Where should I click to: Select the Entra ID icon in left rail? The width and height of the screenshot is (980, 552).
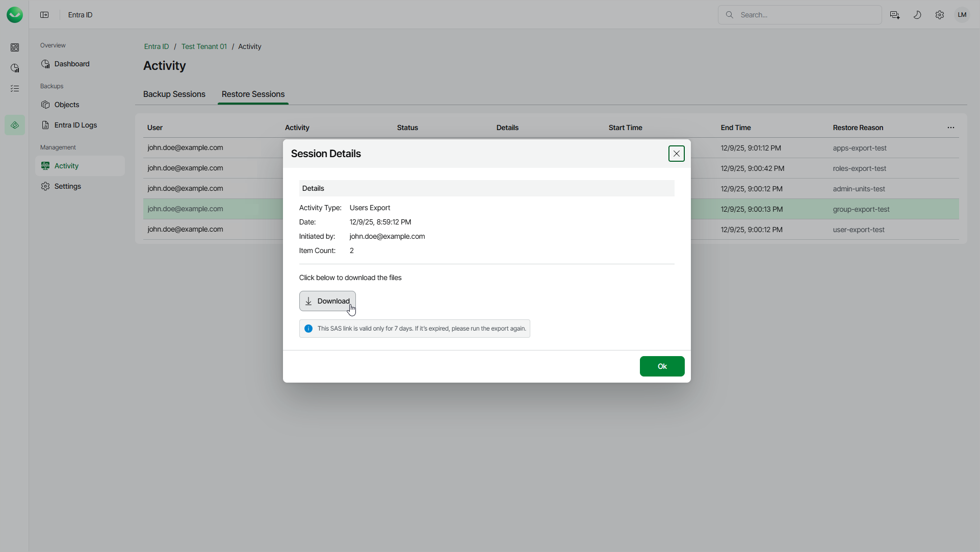pyautogui.click(x=15, y=125)
